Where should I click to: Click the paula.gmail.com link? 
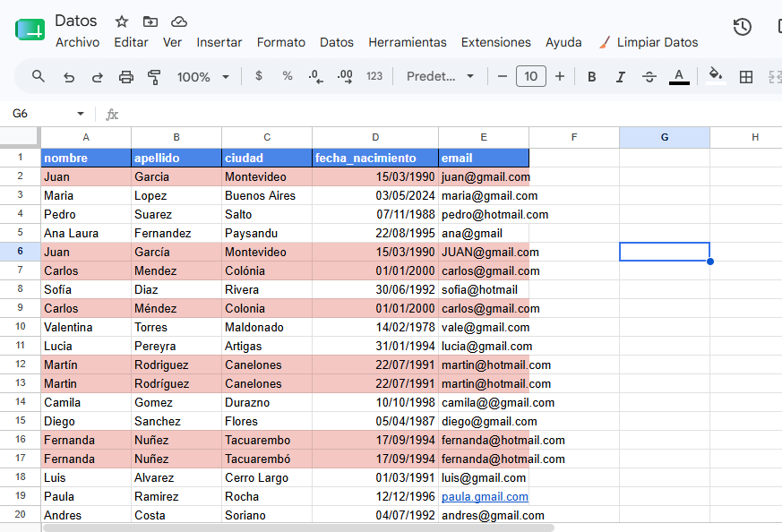[485, 496]
